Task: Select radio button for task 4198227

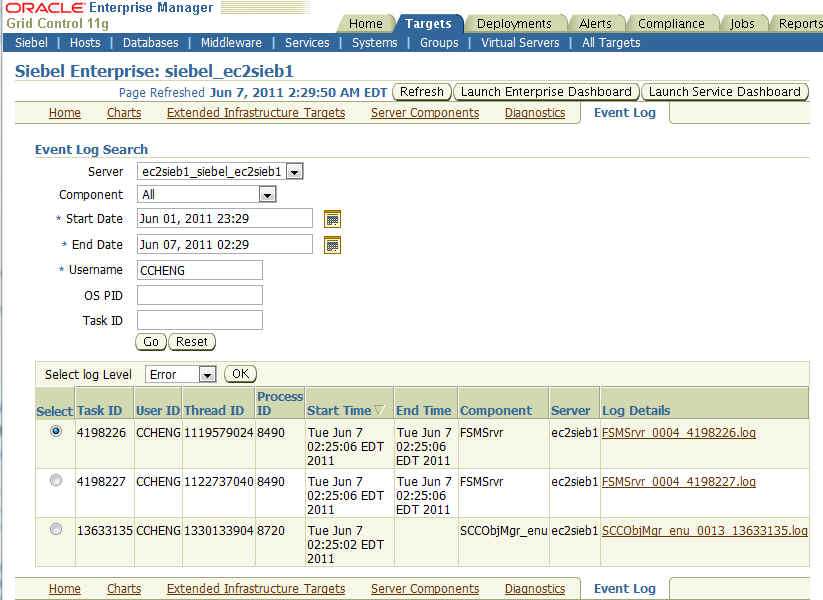Action: 56,480
